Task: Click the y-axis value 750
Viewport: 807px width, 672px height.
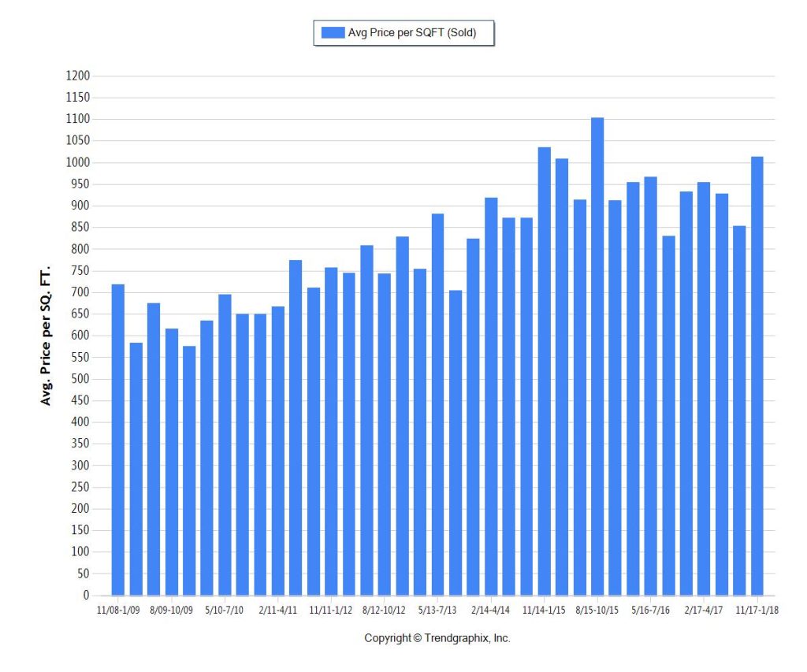Action: tap(80, 271)
